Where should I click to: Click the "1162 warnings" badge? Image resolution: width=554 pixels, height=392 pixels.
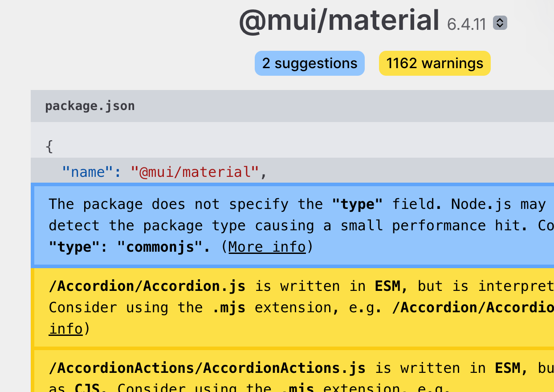coord(434,63)
